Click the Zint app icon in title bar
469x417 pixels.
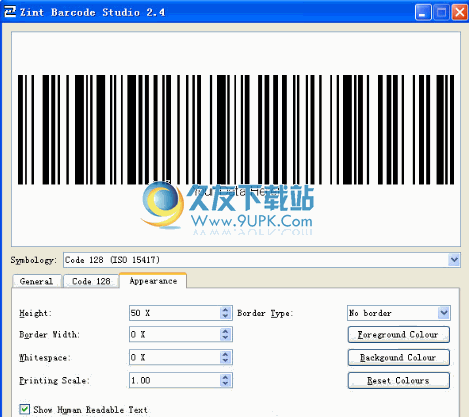(x=10, y=11)
